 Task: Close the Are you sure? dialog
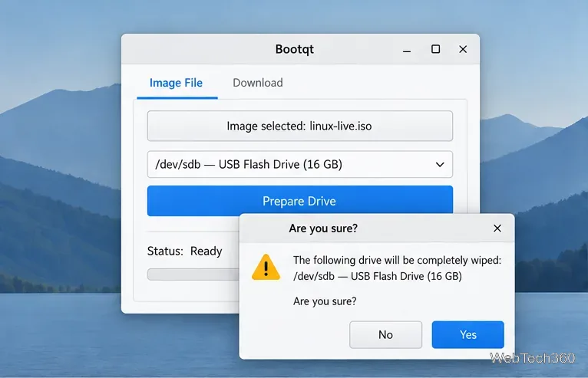click(x=497, y=228)
